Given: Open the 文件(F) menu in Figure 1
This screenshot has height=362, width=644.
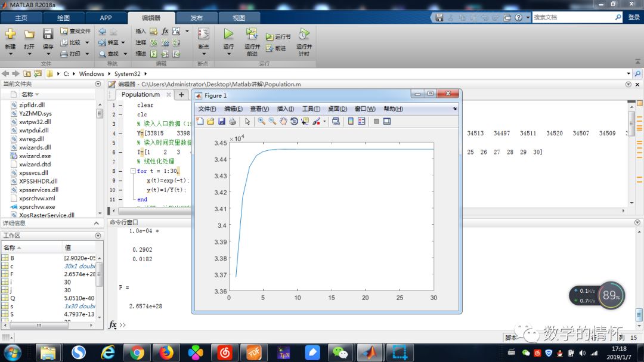Looking at the screenshot, I should point(207,109).
